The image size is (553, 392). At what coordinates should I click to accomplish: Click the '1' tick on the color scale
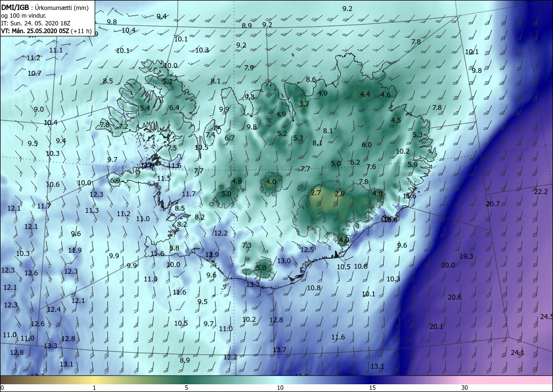tap(94, 388)
